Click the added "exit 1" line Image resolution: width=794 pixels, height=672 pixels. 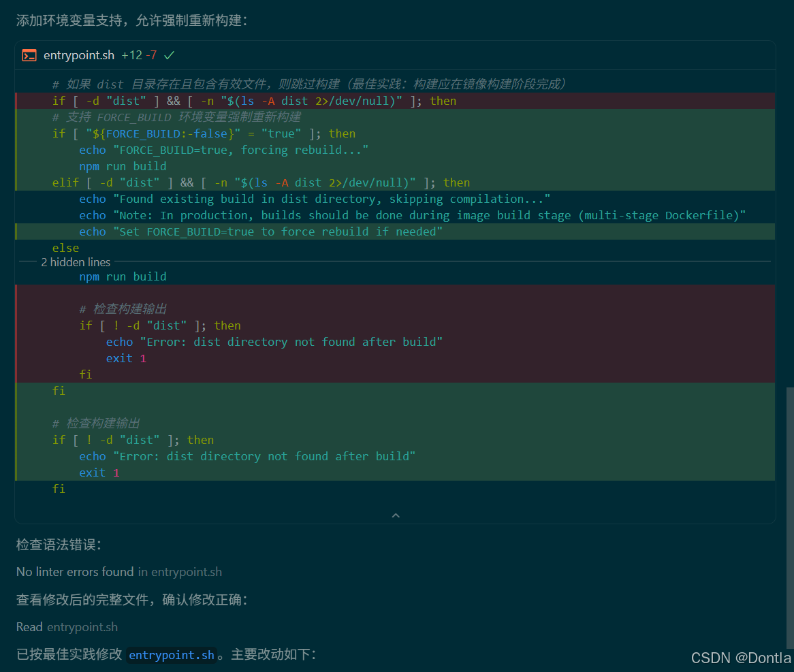point(395,473)
